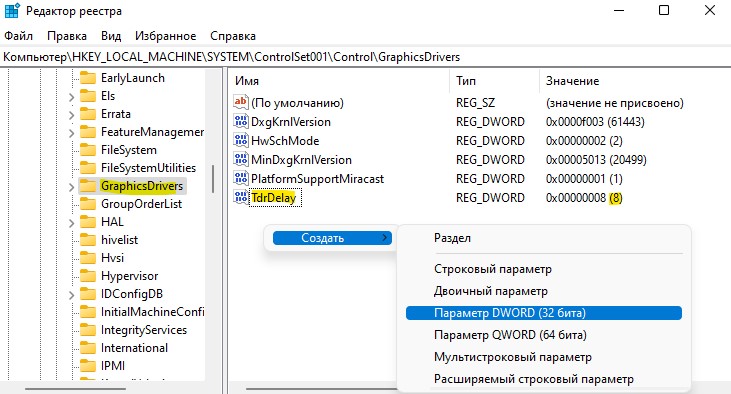Expand the Errata tree node
Screen dimensions: 731x394
[71, 115]
